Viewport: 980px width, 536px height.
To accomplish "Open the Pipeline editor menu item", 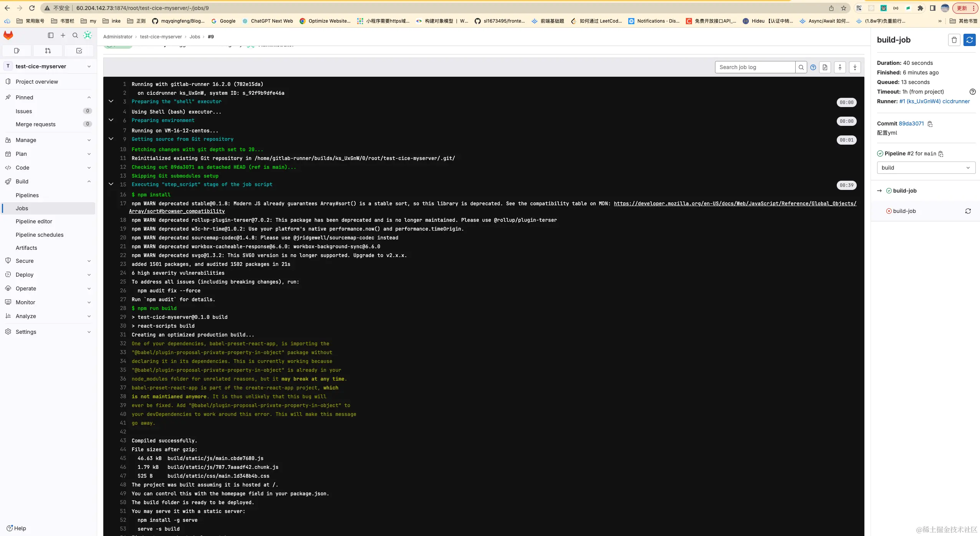I will tap(34, 221).
